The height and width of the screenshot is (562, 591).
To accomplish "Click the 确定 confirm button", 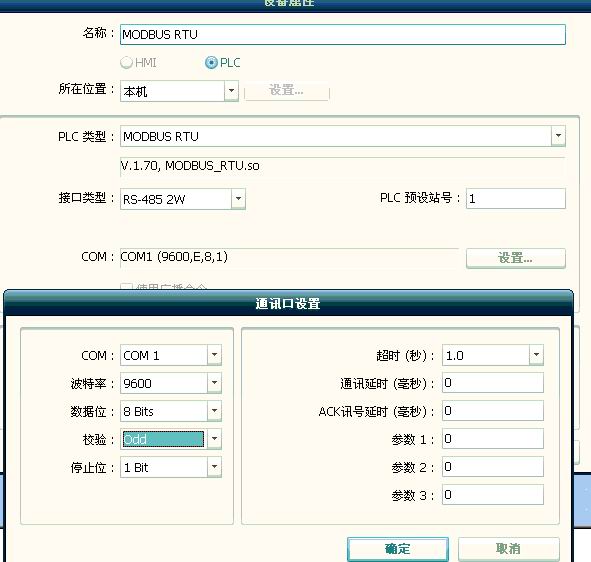I will [398, 549].
